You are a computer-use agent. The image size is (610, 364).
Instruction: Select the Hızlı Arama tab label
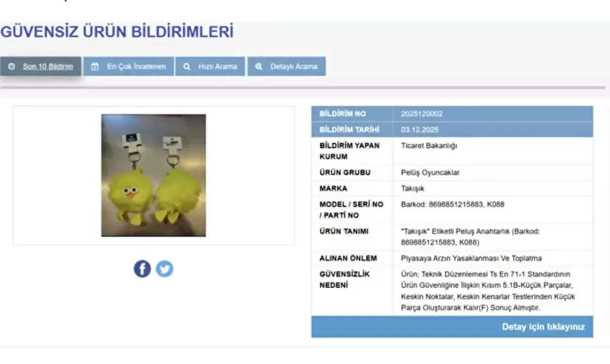pos(217,67)
